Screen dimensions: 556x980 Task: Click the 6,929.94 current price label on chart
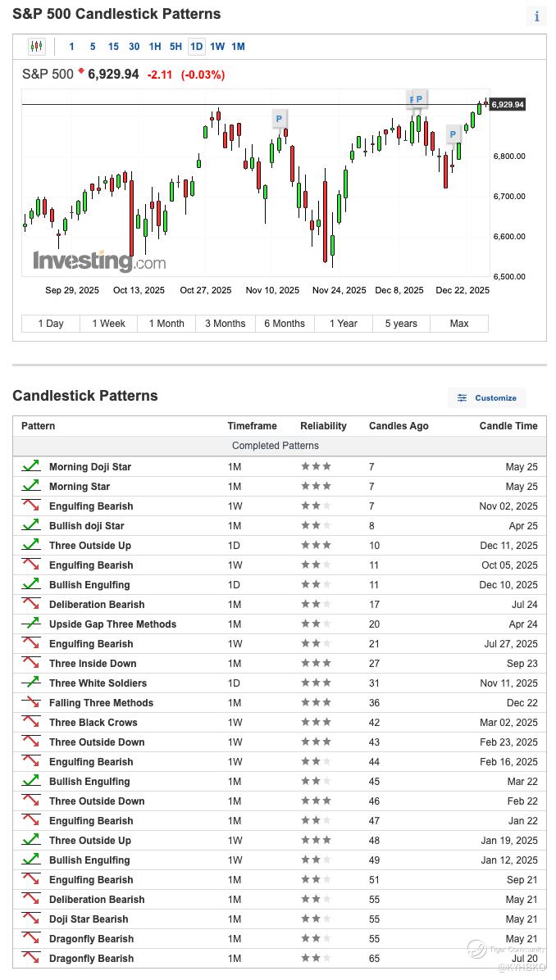[x=508, y=105]
